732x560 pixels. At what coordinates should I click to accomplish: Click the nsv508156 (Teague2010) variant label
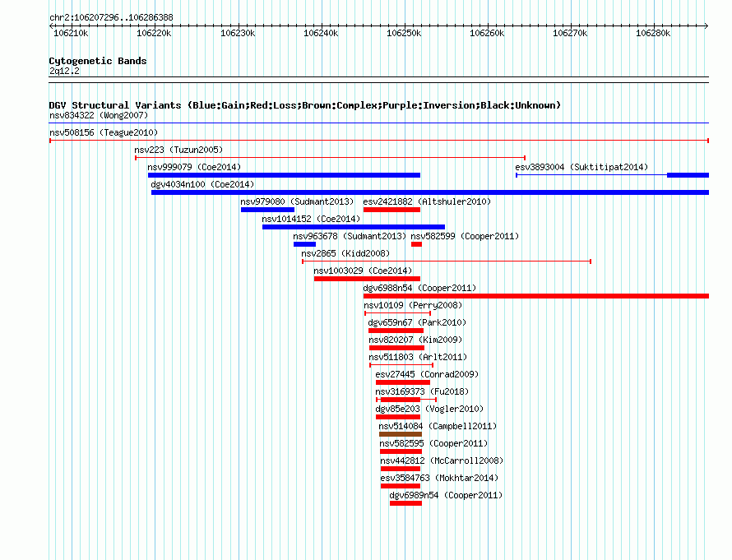pyautogui.click(x=104, y=132)
